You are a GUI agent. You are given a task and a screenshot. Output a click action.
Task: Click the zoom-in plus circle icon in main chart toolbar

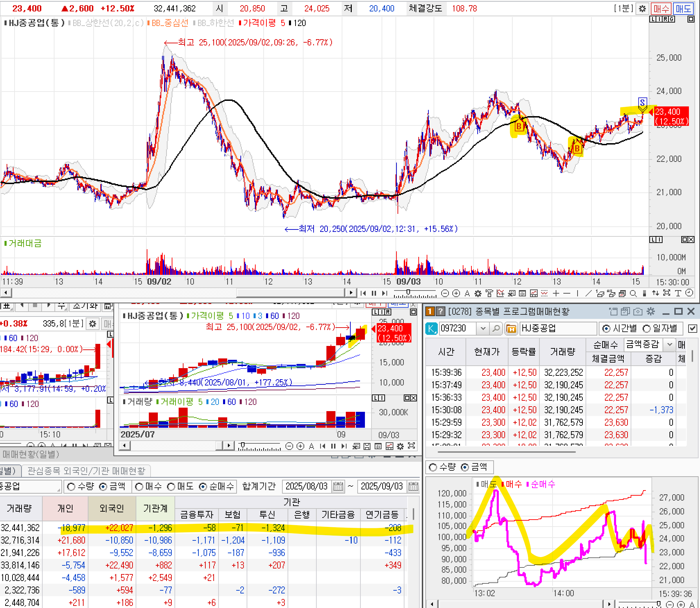[x=456, y=293]
